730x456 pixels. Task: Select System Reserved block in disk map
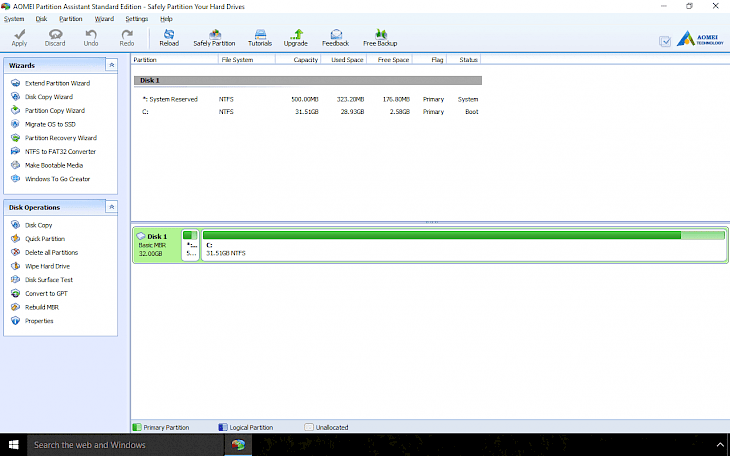tap(190, 245)
